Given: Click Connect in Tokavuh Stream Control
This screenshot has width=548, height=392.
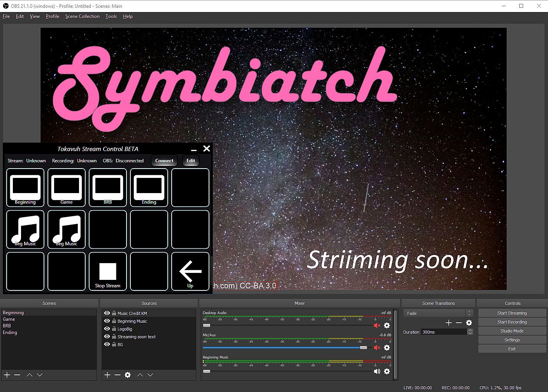Looking at the screenshot, I should coord(164,161).
